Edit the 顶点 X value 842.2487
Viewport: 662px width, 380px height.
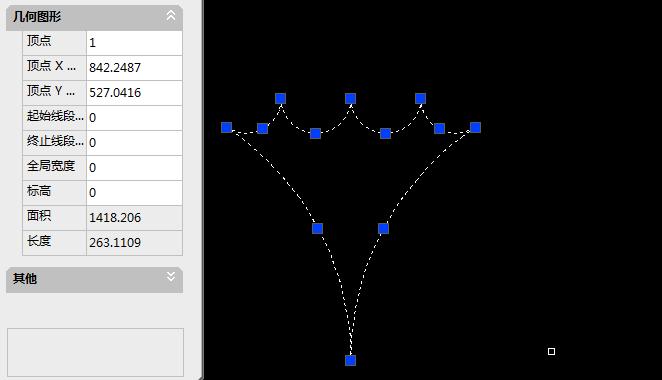tap(134, 68)
